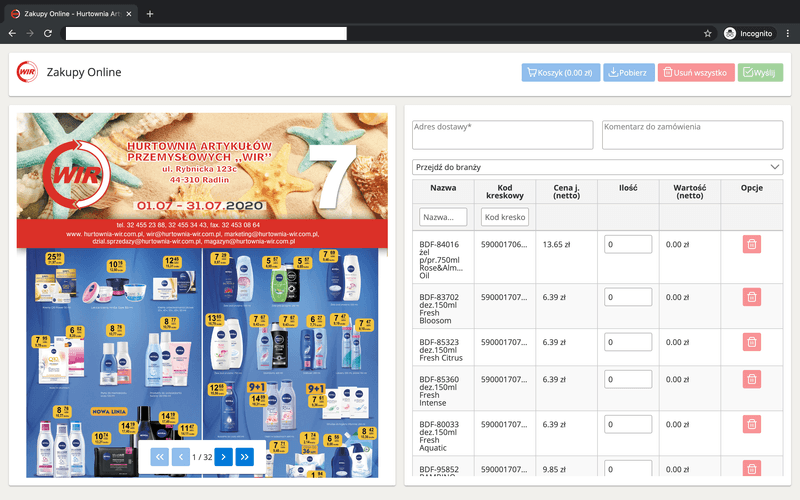Edit quantity for BDF-84016 żel
Image resolution: width=800 pixels, height=500 pixels.
coord(628,244)
